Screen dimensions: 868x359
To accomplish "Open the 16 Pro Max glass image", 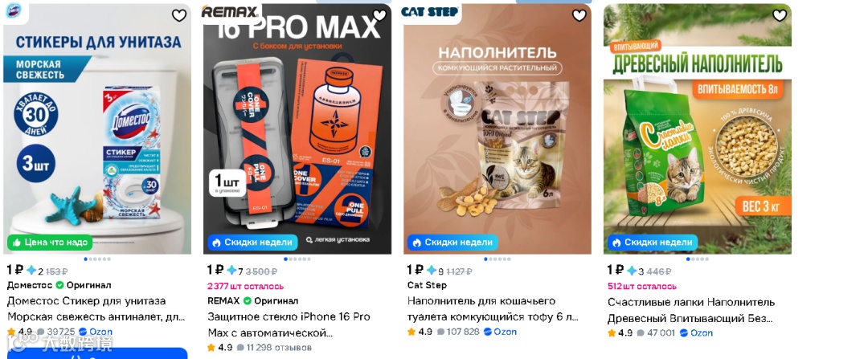I will pos(297,129).
